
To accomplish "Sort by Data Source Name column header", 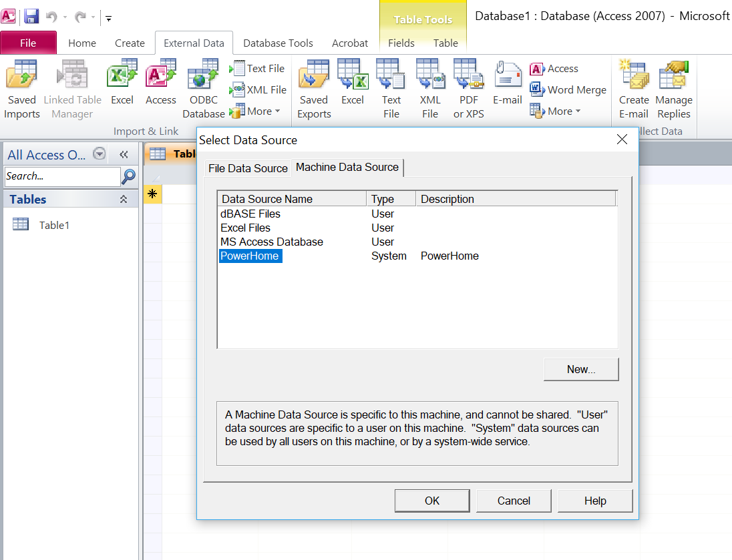I will [293, 199].
